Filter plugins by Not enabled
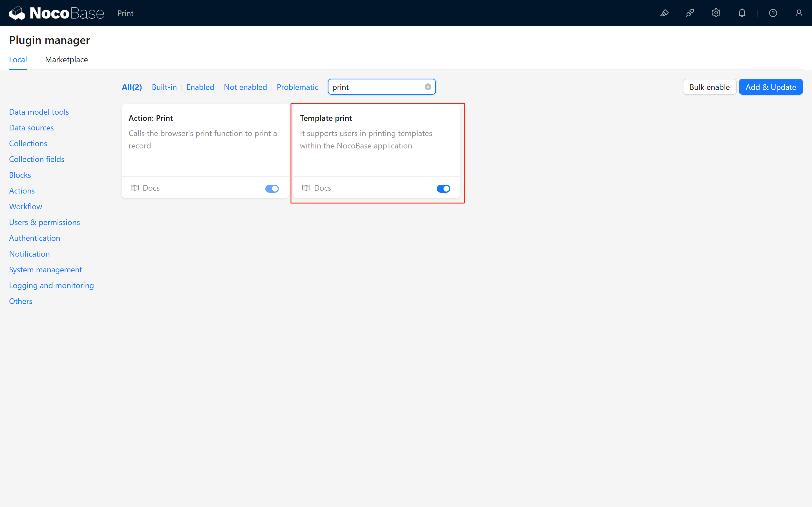 pos(245,87)
